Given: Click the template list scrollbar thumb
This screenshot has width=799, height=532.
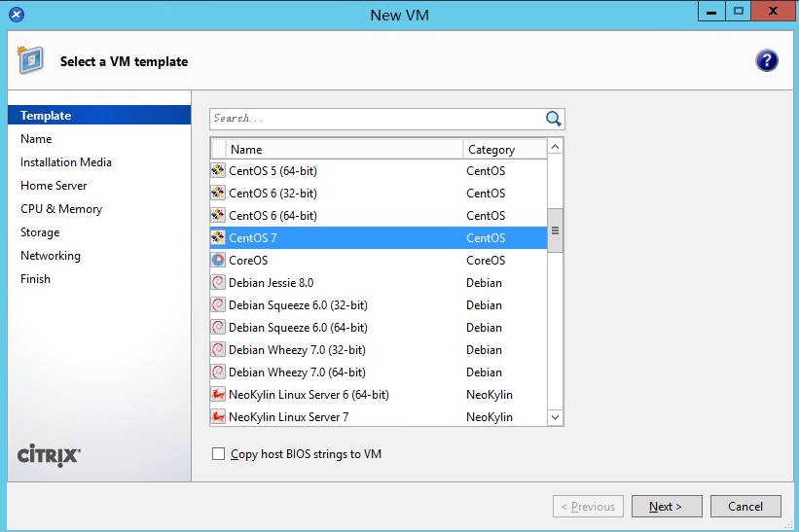Looking at the screenshot, I should point(555,231).
